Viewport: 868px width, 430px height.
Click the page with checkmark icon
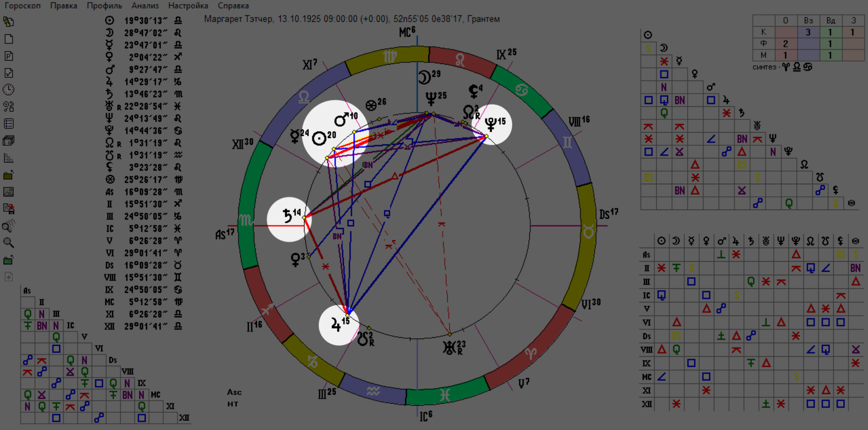click(x=9, y=73)
